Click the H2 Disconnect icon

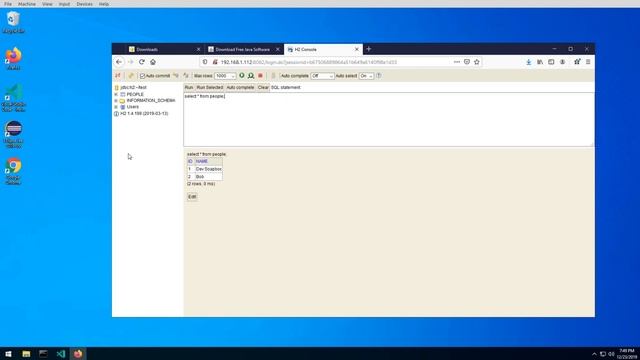[118, 76]
